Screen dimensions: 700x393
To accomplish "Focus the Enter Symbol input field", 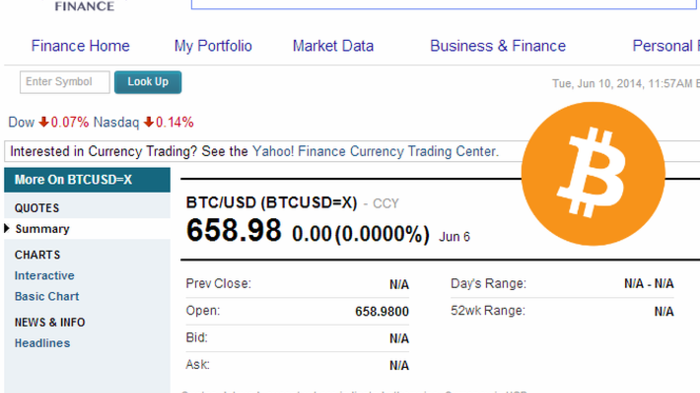I will tap(65, 82).
